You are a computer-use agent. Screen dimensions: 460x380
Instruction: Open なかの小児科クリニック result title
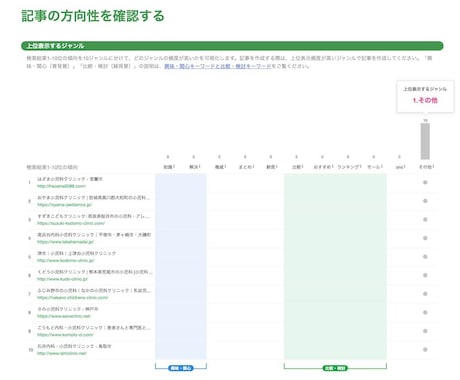[94, 291]
